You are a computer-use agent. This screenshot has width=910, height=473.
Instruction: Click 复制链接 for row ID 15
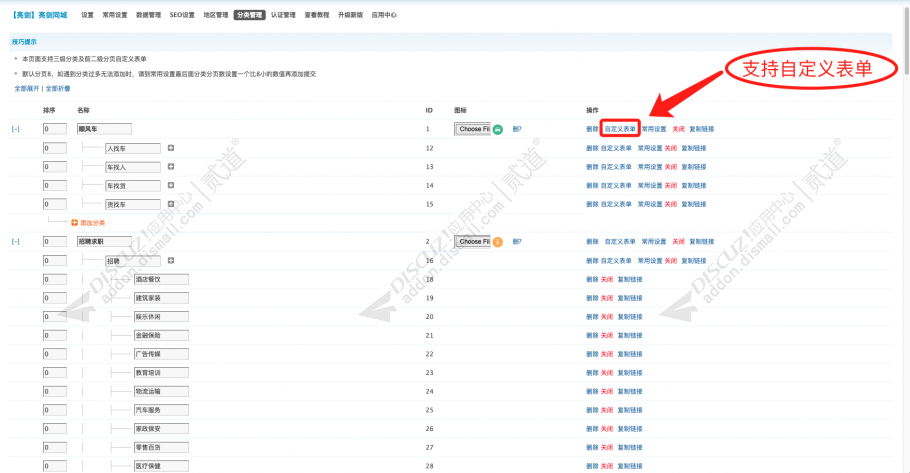[694, 204]
